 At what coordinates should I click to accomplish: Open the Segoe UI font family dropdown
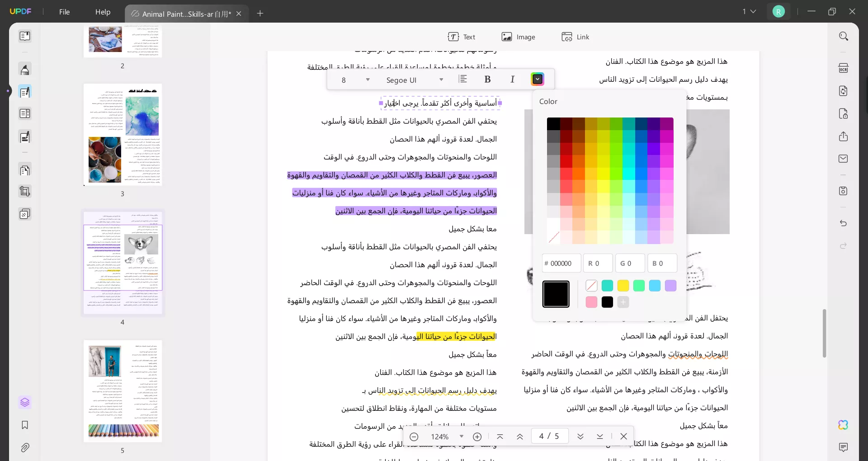pyautogui.click(x=442, y=80)
